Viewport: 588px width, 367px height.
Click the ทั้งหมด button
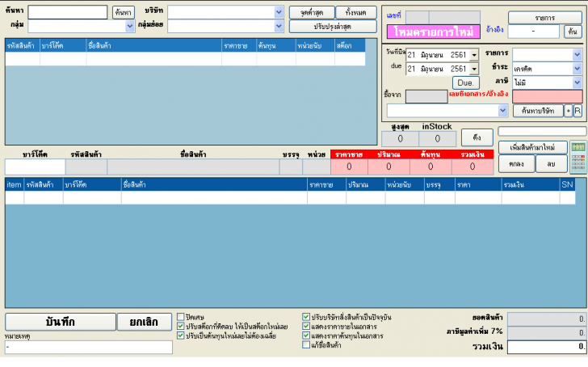(356, 12)
